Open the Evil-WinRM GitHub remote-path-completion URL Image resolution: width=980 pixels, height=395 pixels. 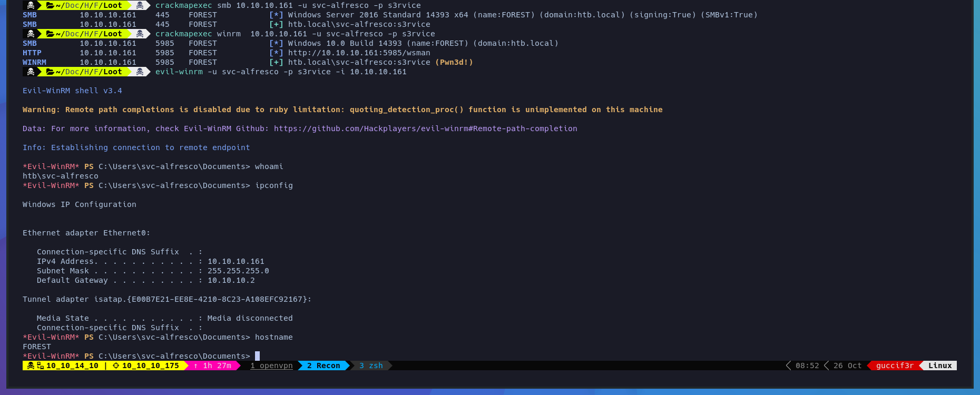[x=425, y=129]
